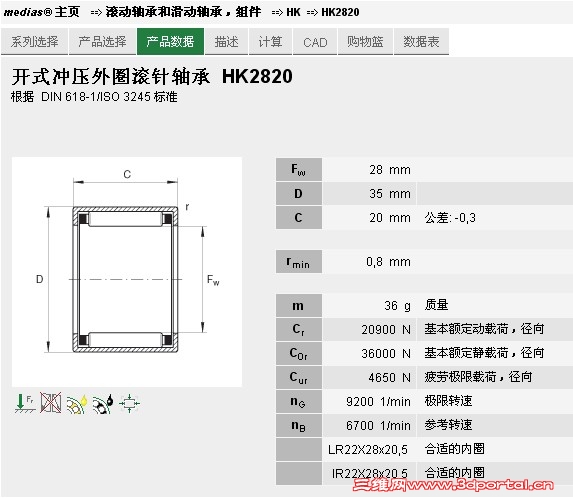Viewport: 573px width, 498px height.
Task: Open the 系列选择 tab
Action: [x=34, y=42]
